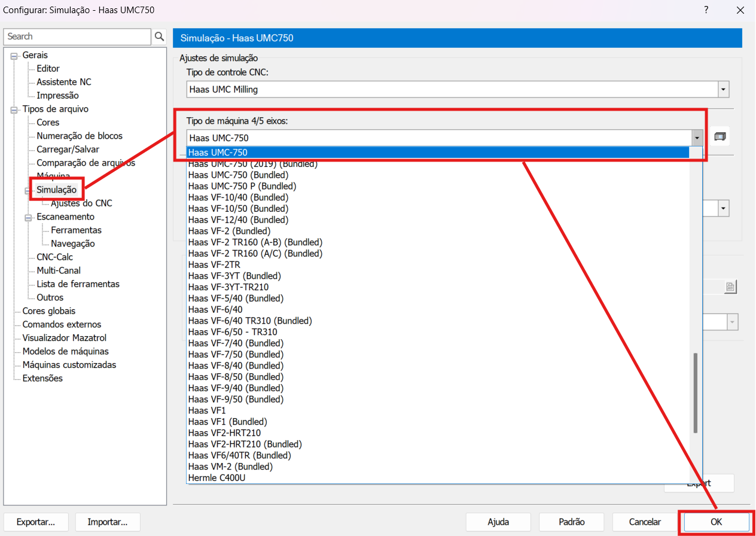Choose Haas VF-10/40 (Bundled) from list
Viewport: 756px width, 536px height.
pos(237,197)
